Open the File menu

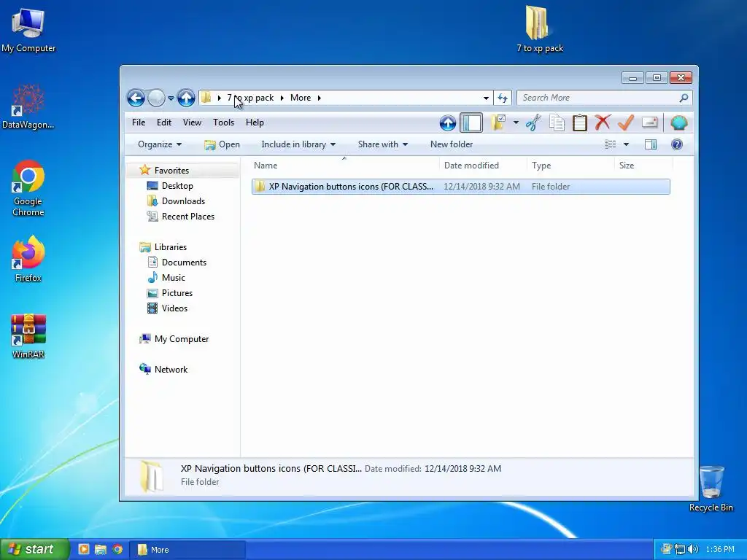point(139,122)
